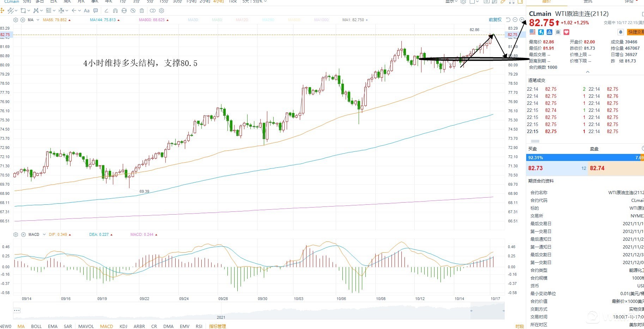The width and height of the screenshot is (644, 329).
Task: Click the magnet snap tool icon
Action: pos(115,11)
